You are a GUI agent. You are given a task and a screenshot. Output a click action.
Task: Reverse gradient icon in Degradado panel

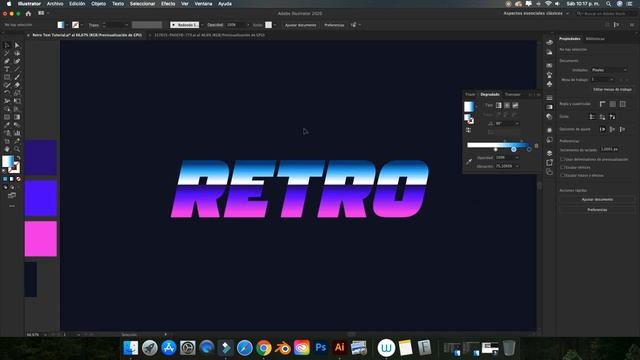[468, 130]
